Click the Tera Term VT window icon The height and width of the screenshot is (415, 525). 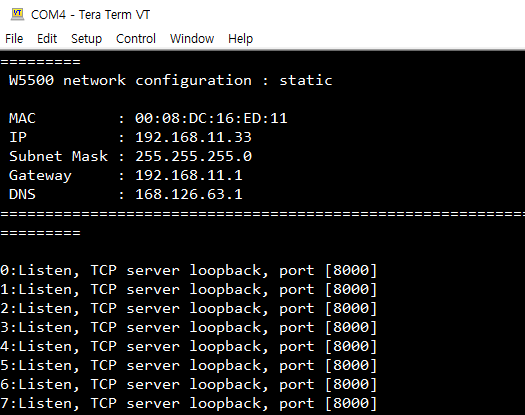coord(17,14)
